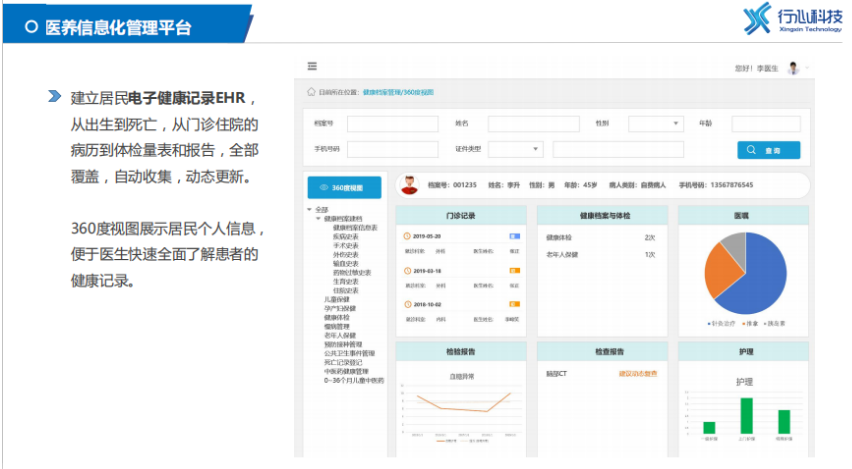This screenshot has width=852, height=469.
Task: Open the 证件类型 dropdown
Action: pos(516,149)
